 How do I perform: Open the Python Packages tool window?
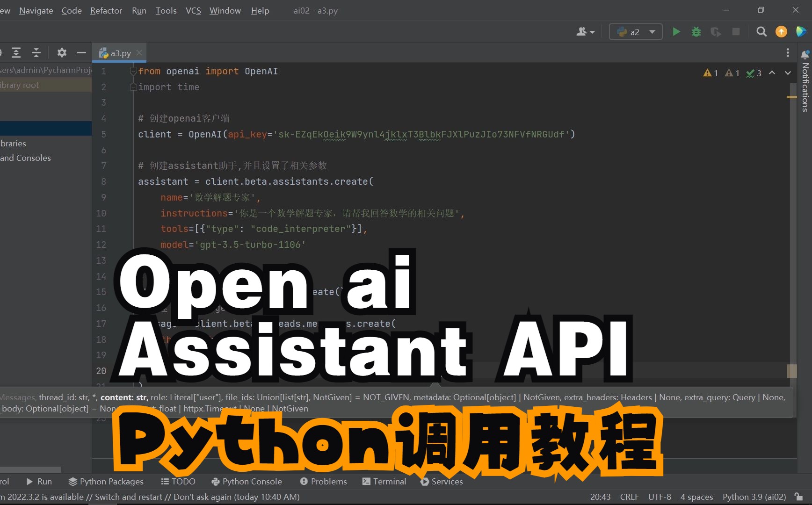[x=106, y=481]
